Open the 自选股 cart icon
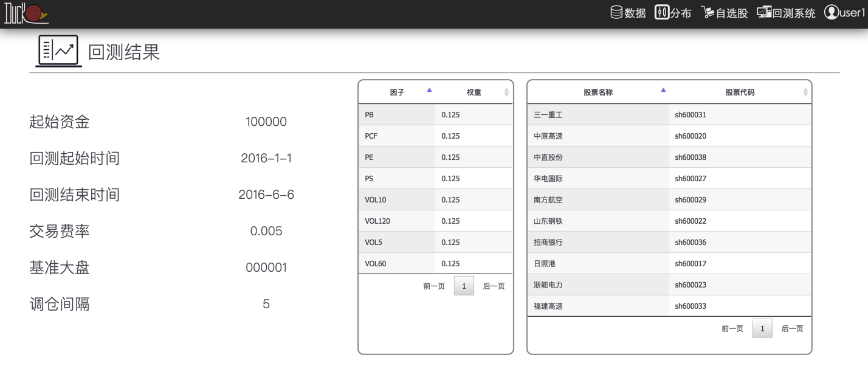This screenshot has width=868, height=366. tap(708, 12)
